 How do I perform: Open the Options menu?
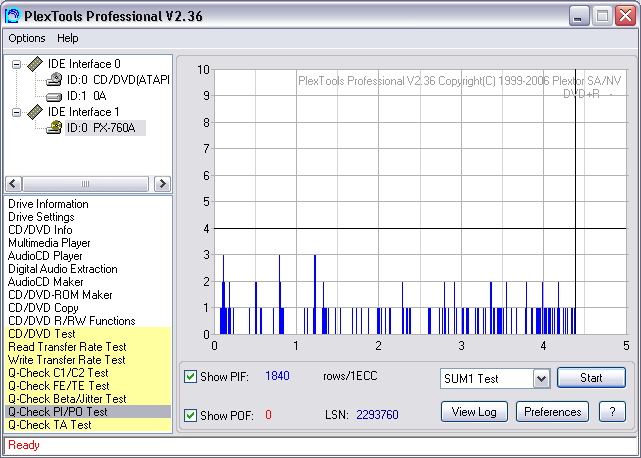[x=27, y=38]
